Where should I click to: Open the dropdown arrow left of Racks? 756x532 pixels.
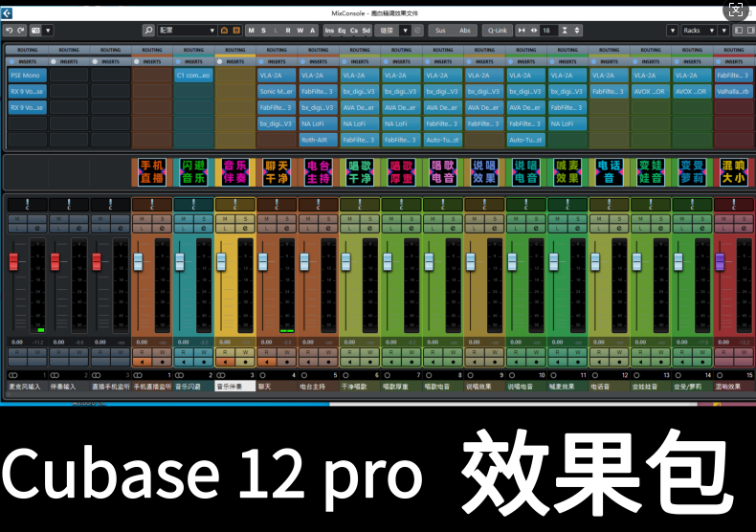pos(673,31)
